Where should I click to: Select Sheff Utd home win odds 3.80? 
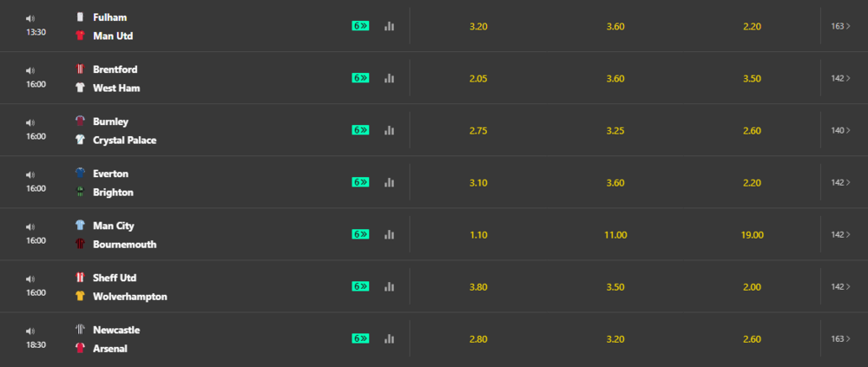[478, 286]
